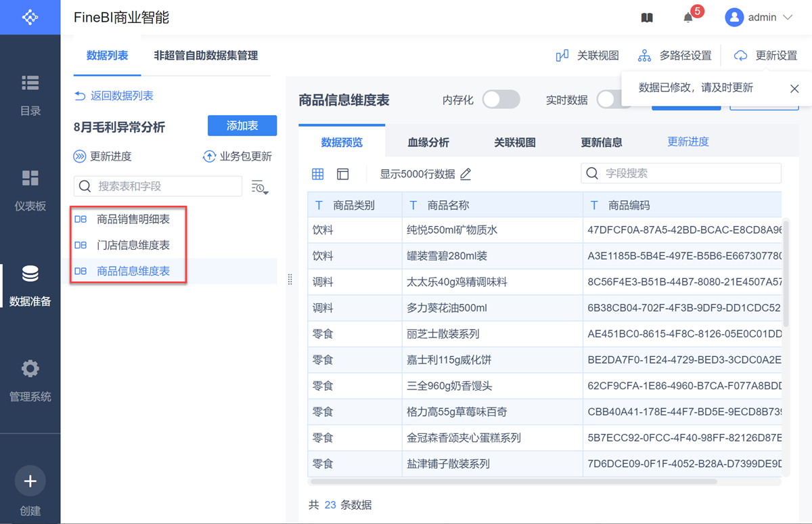The height and width of the screenshot is (524, 812).
Task: Click the cell 丽芝士散装系列
Action: pos(493,334)
